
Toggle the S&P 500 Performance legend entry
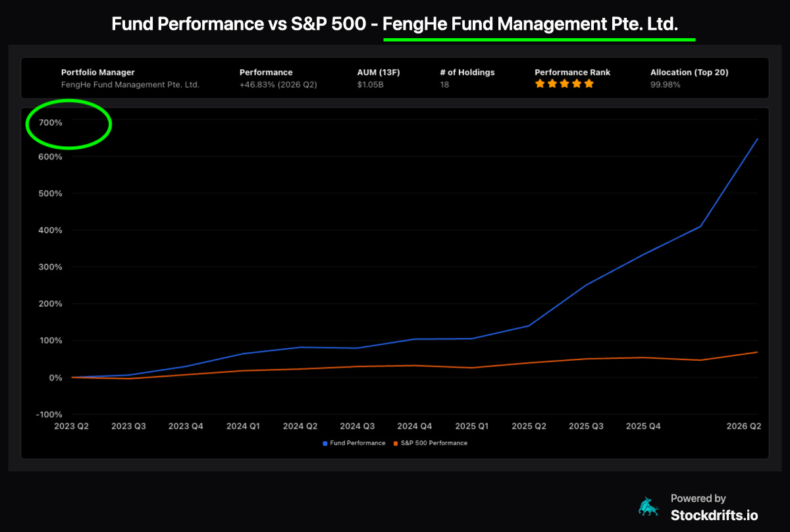coord(430,443)
